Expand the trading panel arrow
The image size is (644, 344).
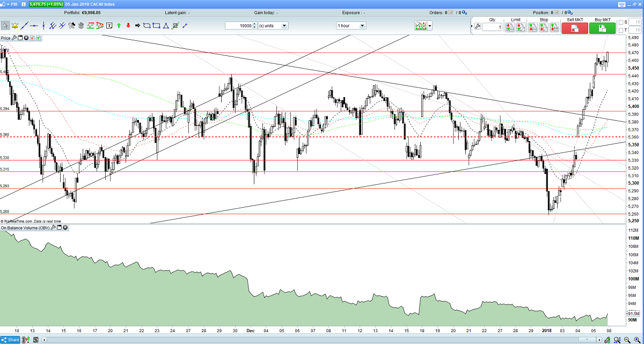coord(471,26)
